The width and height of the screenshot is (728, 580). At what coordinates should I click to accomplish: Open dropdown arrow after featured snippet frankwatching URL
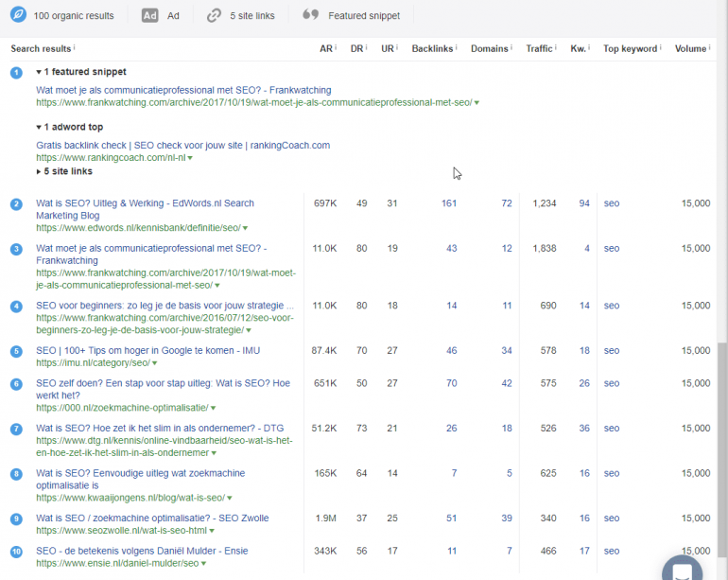click(477, 103)
